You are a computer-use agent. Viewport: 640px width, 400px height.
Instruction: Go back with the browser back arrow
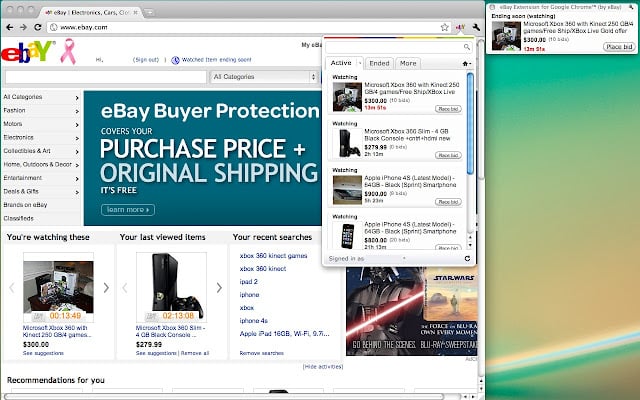point(10,27)
